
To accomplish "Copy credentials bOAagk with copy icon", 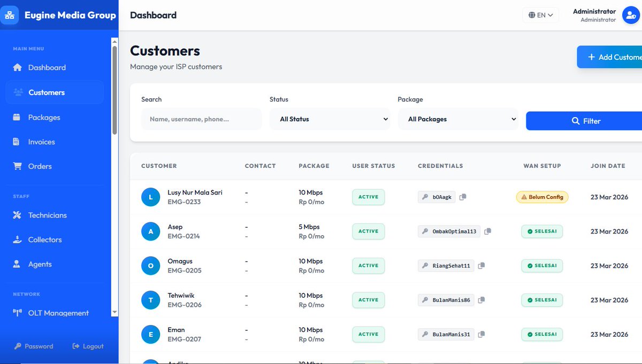I will pyautogui.click(x=463, y=197).
